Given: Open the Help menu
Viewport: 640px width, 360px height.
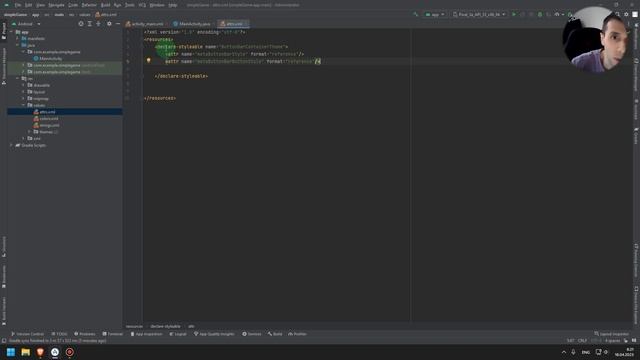Looking at the screenshot, I should [173, 5].
